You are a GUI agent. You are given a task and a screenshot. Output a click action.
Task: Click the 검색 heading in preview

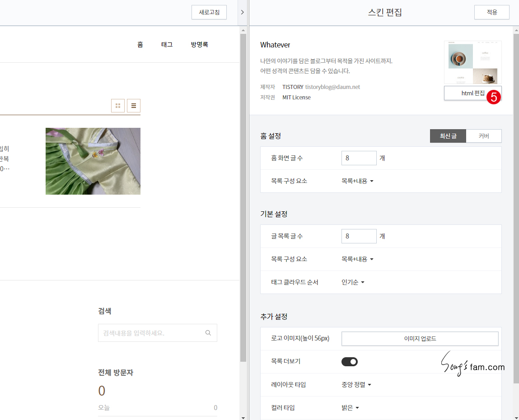105,311
